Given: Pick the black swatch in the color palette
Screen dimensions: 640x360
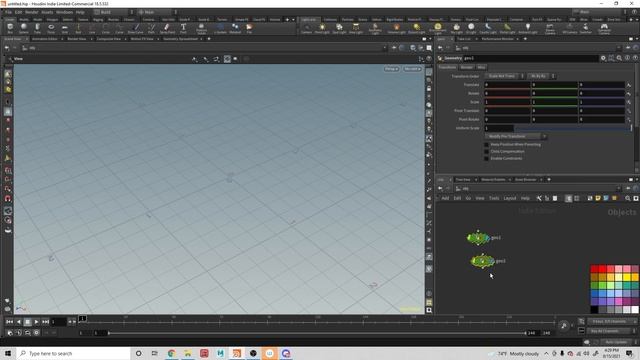Looking at the screenshot, I should pos(594,310).
